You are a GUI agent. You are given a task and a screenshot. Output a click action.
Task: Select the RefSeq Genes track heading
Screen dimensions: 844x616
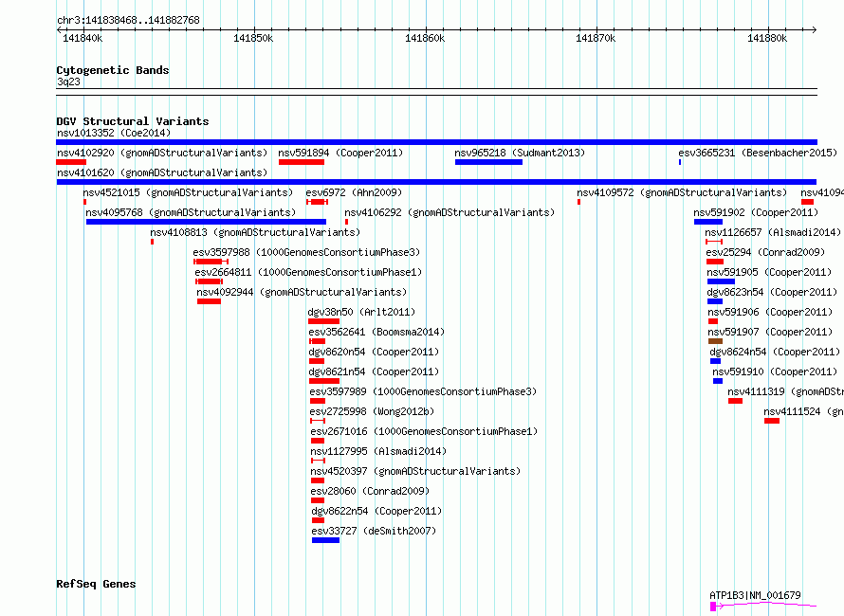coord(96,585)
